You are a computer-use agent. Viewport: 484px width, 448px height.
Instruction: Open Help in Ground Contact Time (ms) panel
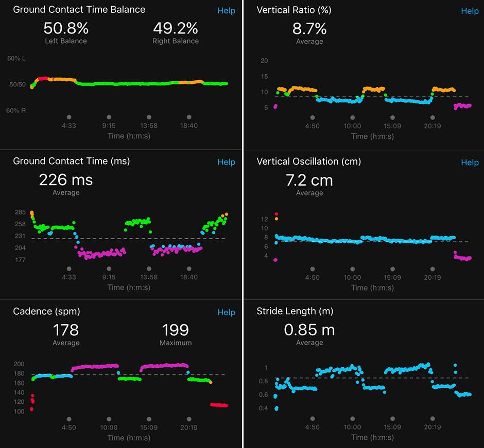pos(226,162)
